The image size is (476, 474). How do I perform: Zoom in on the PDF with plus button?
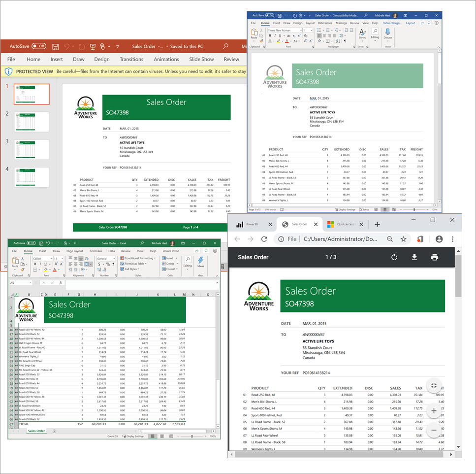(434, 411)
